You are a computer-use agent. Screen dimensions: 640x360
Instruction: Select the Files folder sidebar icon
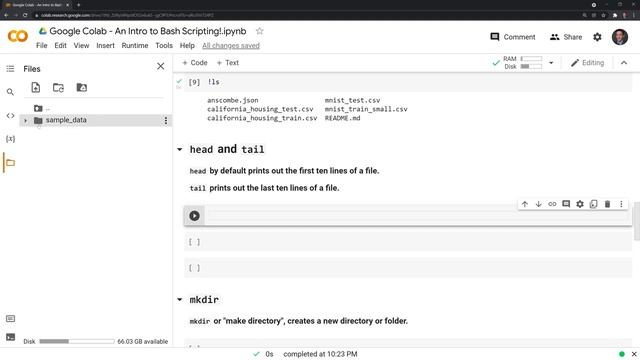(10, 163)
